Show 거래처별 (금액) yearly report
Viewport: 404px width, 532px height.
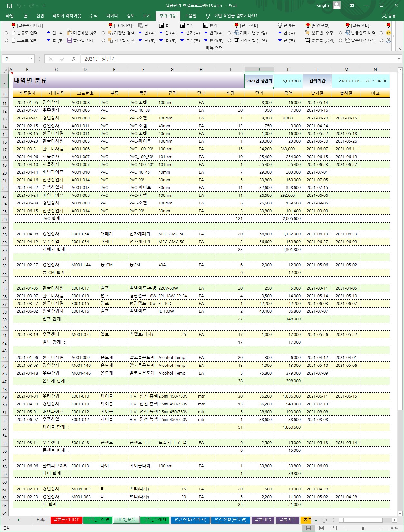[250, 40]
